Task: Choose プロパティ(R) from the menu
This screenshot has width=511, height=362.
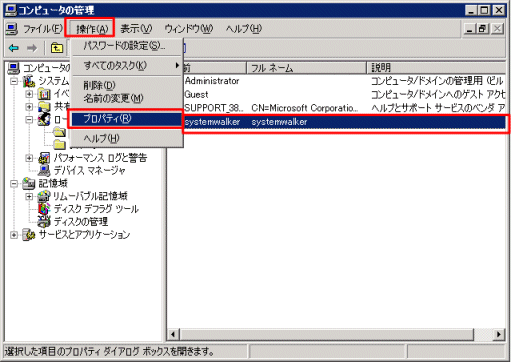Action: [127, 118]
